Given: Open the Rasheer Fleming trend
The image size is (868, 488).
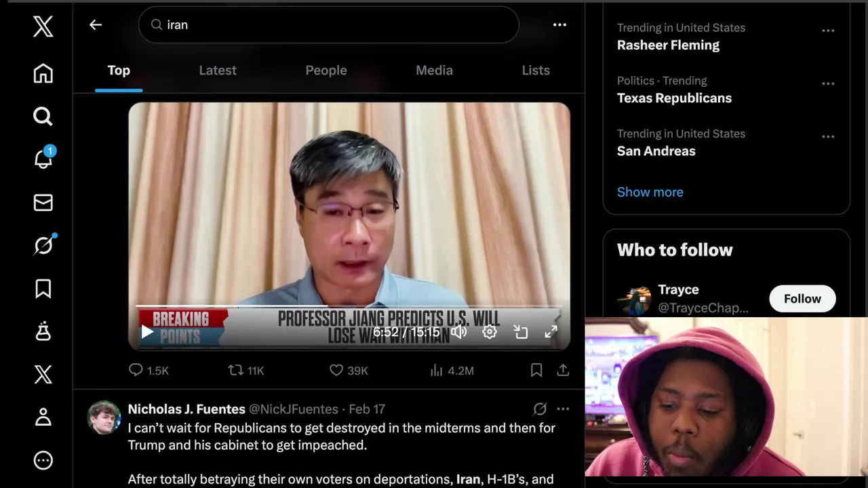Looking at the screenshot, I should coord(668,45).
